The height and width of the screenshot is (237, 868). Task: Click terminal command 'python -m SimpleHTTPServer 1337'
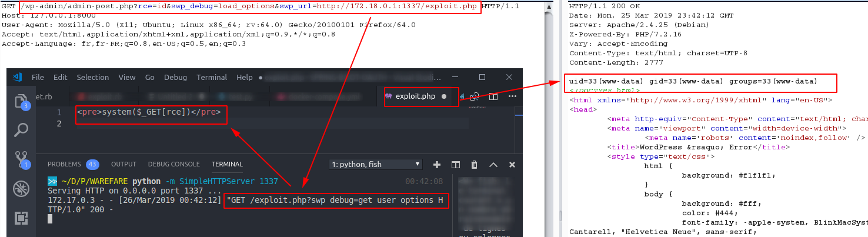click(205, 182)
